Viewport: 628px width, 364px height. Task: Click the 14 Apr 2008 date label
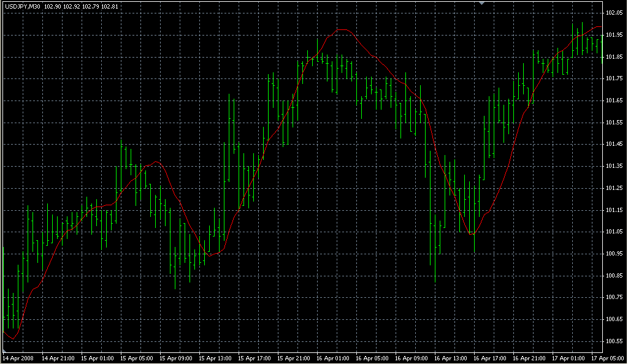point(17,357)
